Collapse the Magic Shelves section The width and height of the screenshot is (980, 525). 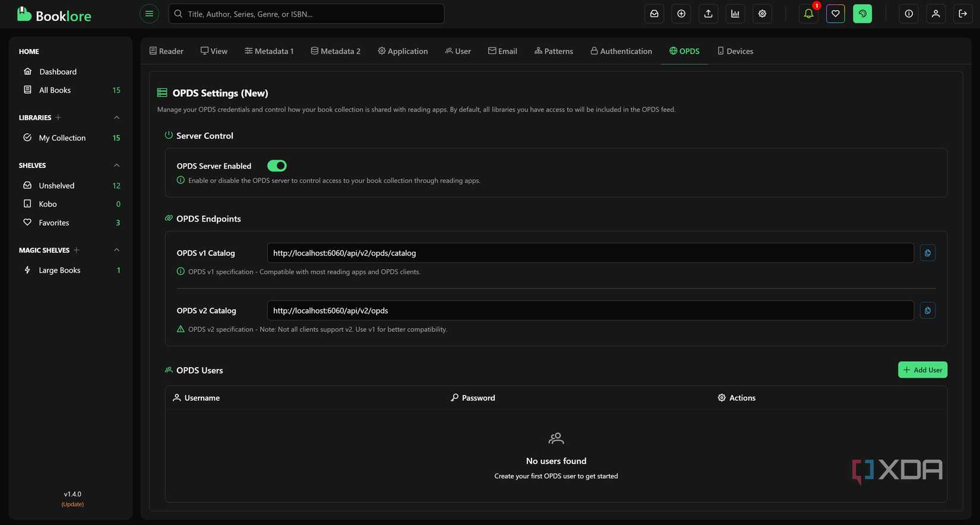116,250
